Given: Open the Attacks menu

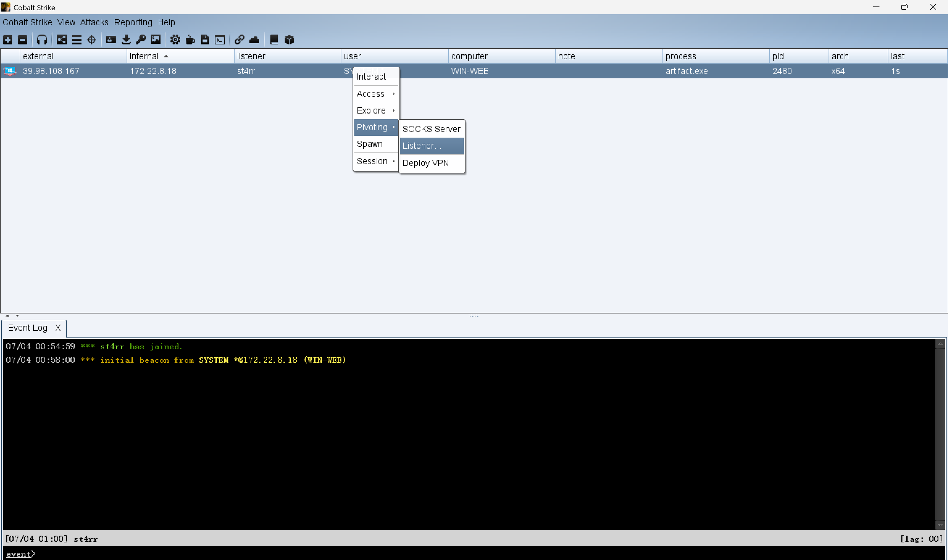Looking at the screenshot, I should click(94, 22).
